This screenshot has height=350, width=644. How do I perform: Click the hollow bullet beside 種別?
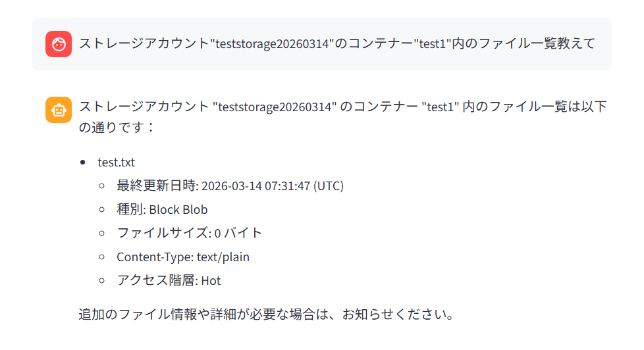click(101, 209)
